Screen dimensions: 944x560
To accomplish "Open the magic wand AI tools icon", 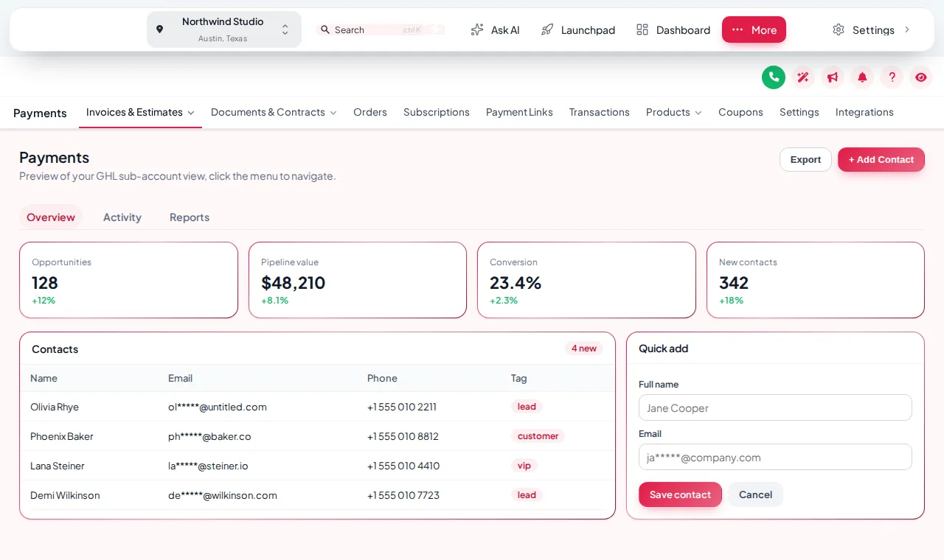I will tap(803, 77).
